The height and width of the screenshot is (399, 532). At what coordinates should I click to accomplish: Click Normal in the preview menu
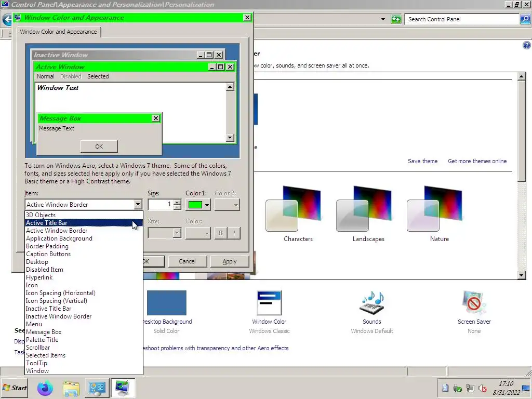click(x=46, y=76)
